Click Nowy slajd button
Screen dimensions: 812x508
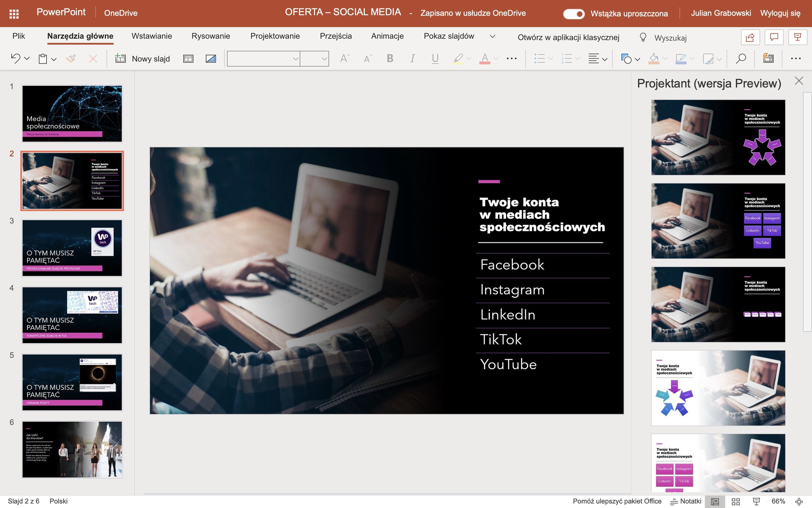click(142, 59)
